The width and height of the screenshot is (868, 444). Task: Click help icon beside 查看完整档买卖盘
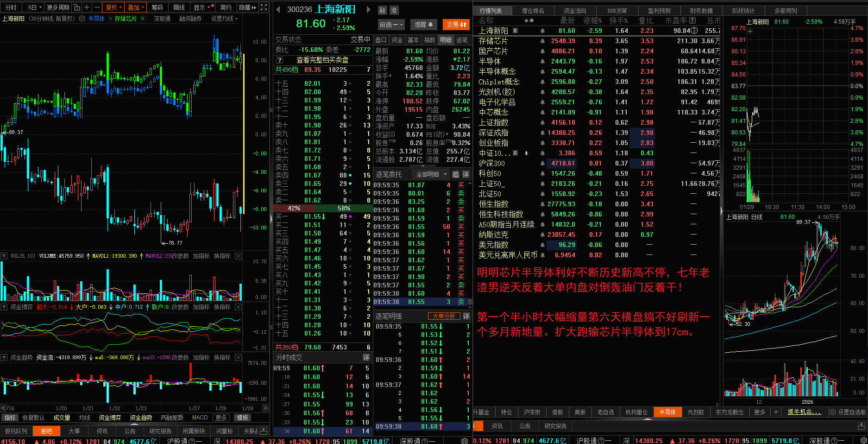click(x=279, y=60)
